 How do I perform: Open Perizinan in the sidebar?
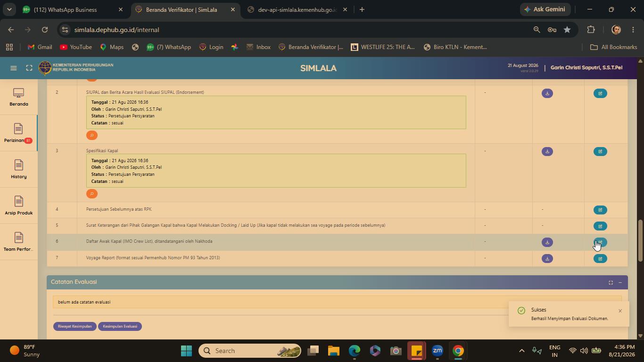(18, 133)
